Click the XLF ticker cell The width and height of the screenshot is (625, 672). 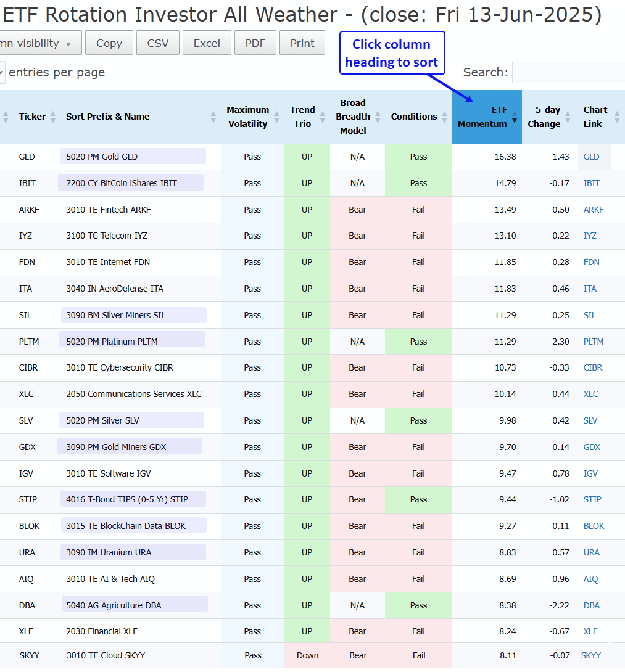click(26, 632)
